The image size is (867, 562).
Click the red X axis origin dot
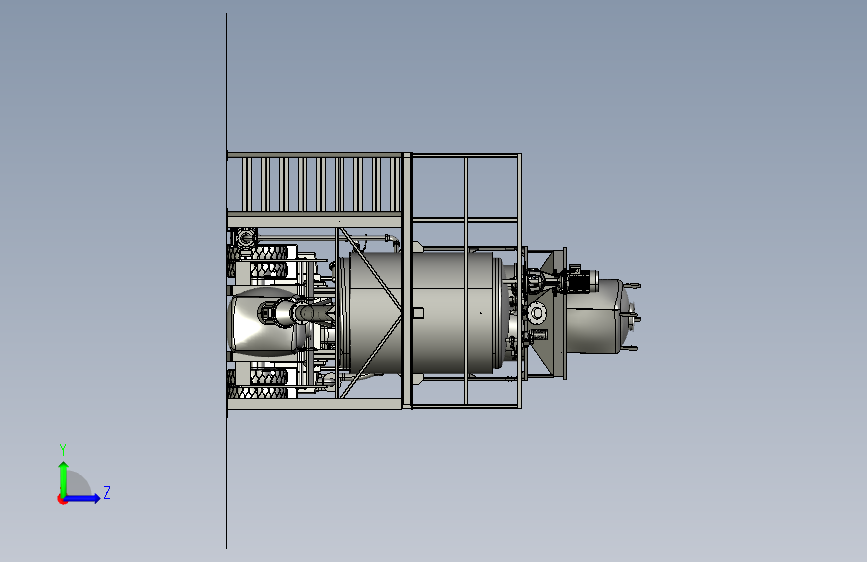(62, 499)
